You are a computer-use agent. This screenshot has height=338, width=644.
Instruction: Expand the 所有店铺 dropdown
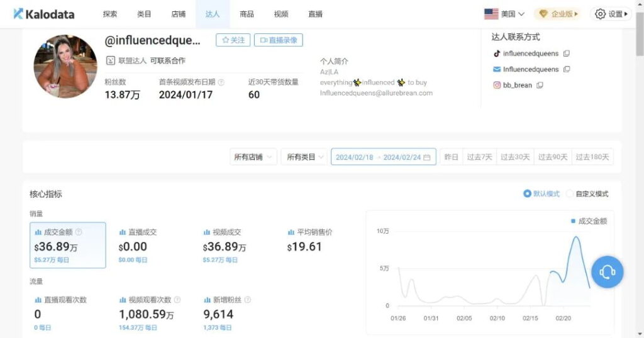point(254,157)
